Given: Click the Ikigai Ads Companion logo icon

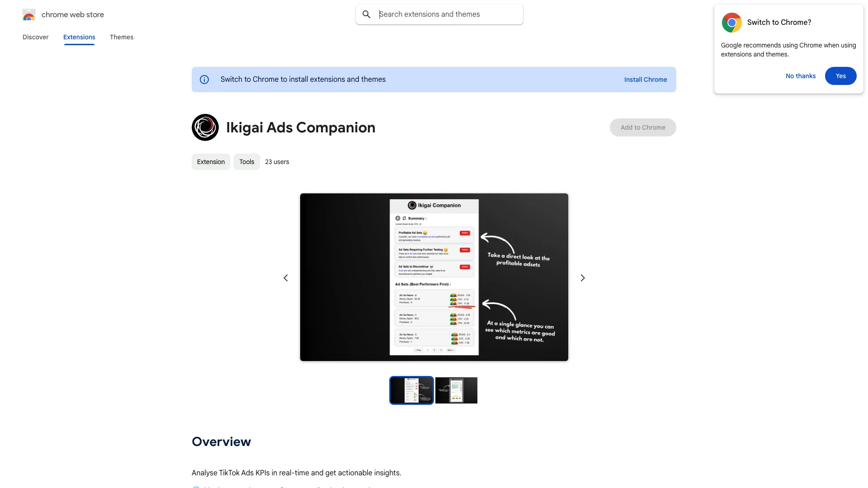Looking at the screenshot, I should (205, 127).
